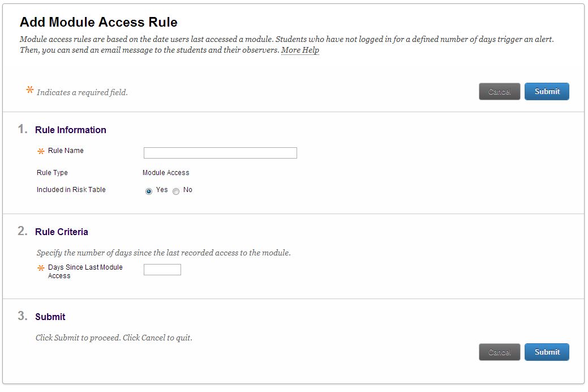Select Yes for Included in Risk Table
This screenshot has height=392, width=588.
pyautogui.click(x=149, y=191)
